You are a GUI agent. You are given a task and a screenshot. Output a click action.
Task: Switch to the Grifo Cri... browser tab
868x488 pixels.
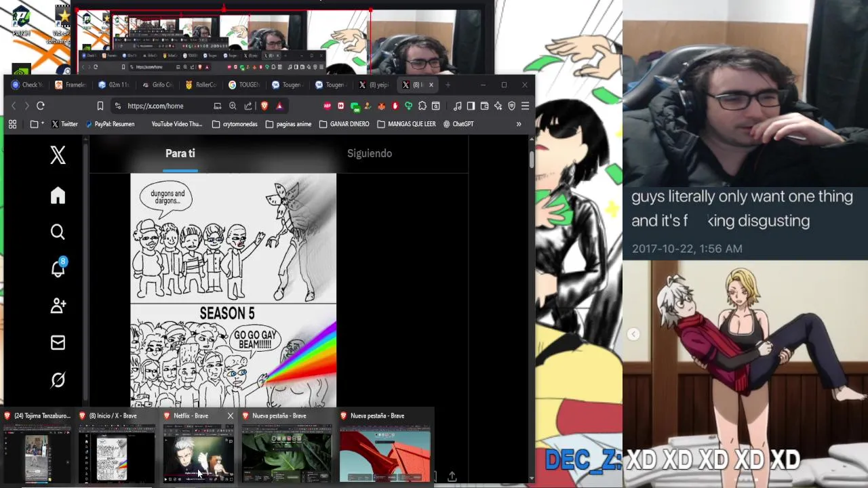click(157, 85)
